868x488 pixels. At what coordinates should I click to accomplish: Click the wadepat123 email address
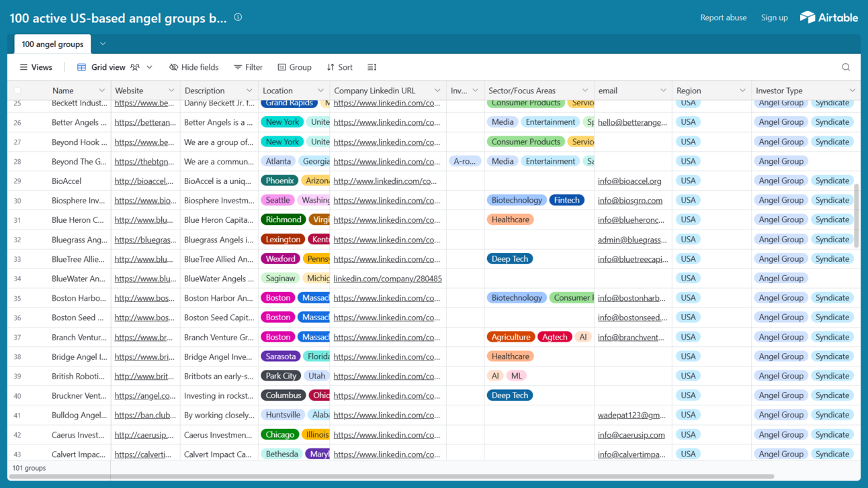coord(632,416)
